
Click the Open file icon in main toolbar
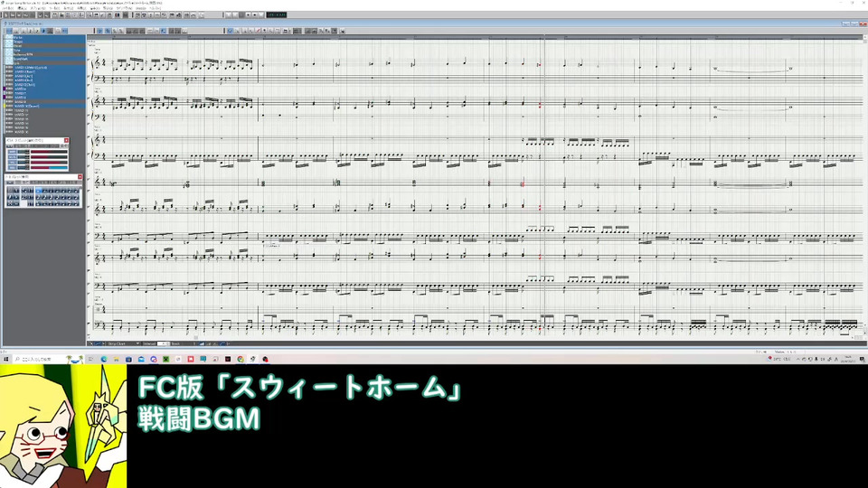click(13, 15)
